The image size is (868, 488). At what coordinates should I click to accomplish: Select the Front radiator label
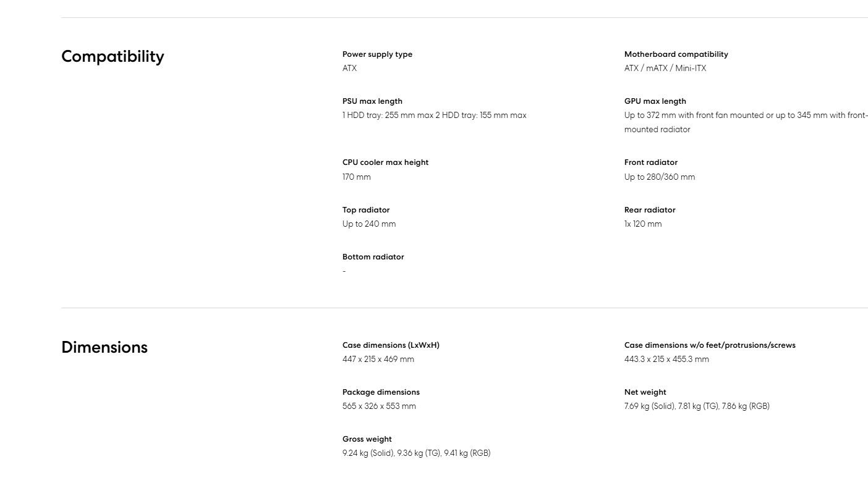pyautogui.click(x=650, y=162)
